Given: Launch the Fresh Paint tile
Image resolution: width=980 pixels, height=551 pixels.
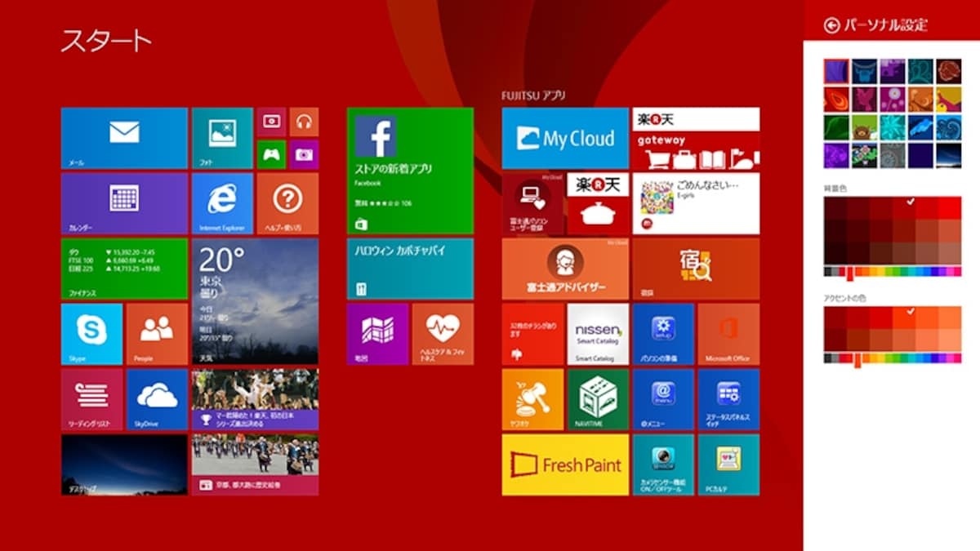Looking at the screenshot, I should [x=565, y=464].
